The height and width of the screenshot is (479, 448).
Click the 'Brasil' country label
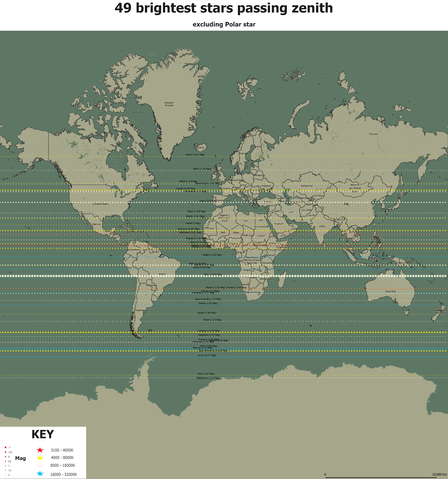point(162,274)
